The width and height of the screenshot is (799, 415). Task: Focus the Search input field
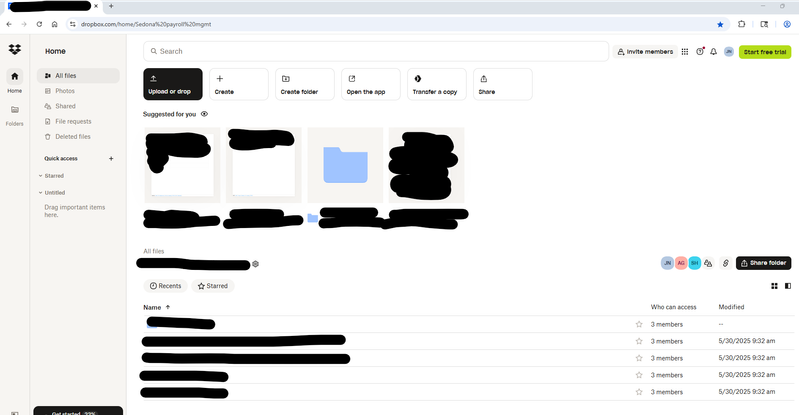tap(376, 51)
